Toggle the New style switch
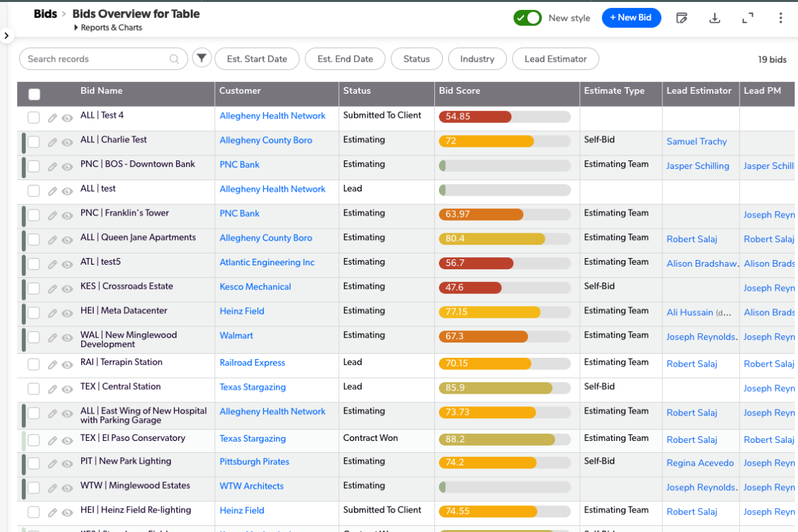This screenshot has height=532, width=798. click(x=527, y=18)
